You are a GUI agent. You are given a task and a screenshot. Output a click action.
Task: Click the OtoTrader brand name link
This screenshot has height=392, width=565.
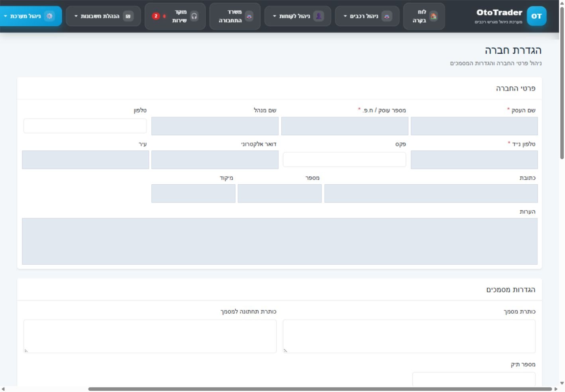[499, 12]
